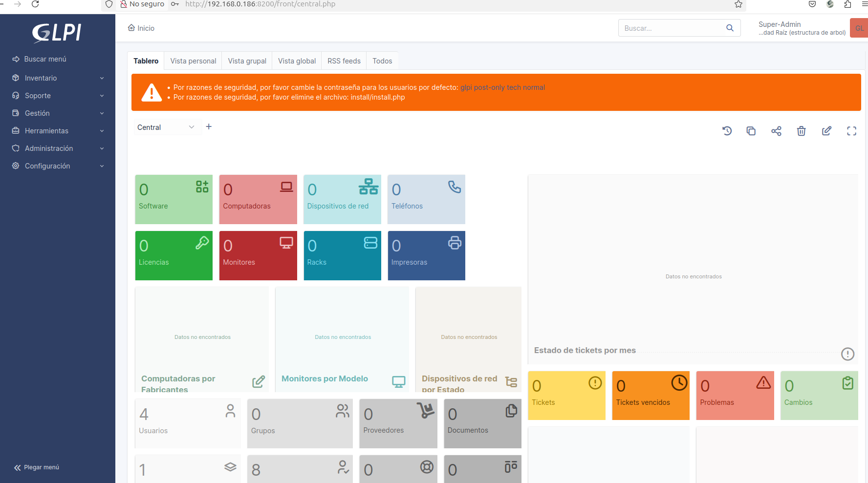
Task: Expand the Inventario menu
Action: (x=58, y=78)
